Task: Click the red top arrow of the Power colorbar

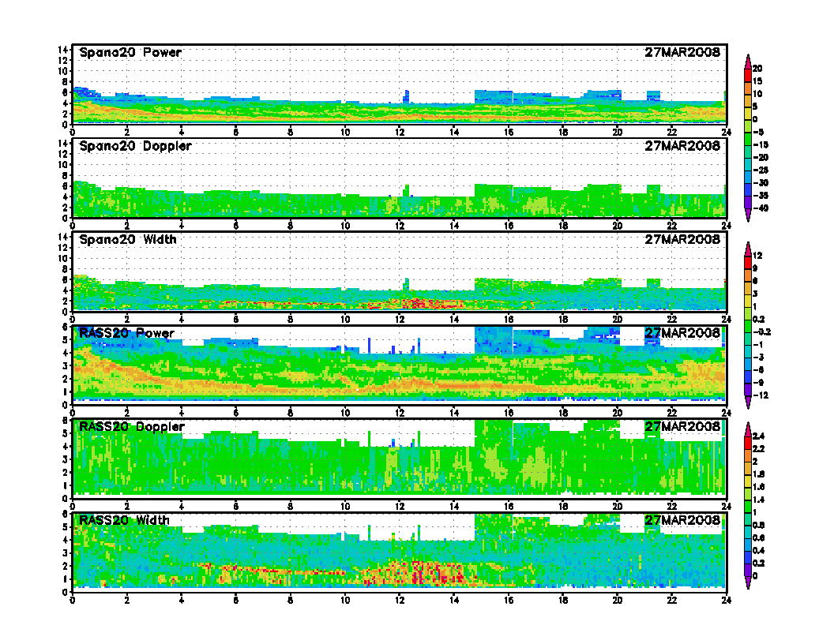Action: 747,59
